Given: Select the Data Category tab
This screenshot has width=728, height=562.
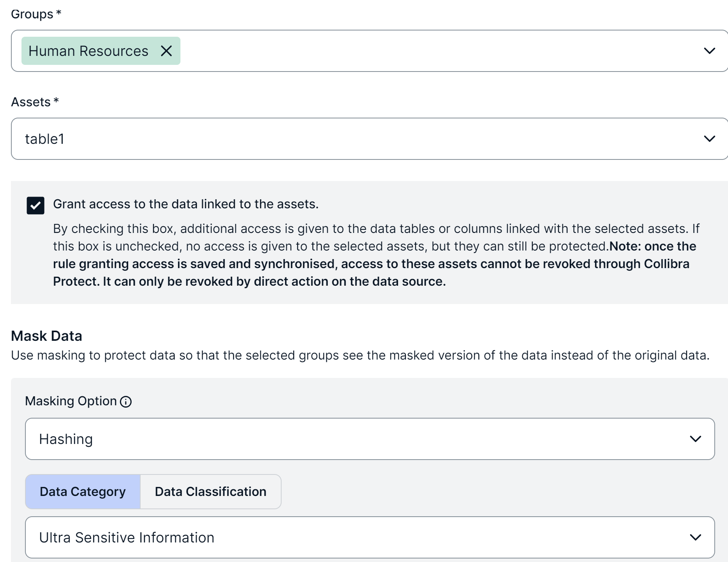Looking at the screenshot, I should click(82, 492).
